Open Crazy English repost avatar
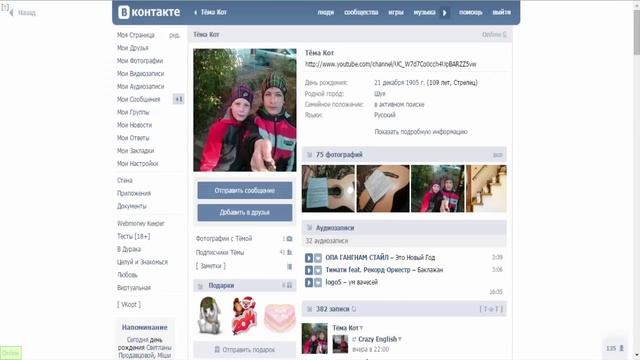 340,344
